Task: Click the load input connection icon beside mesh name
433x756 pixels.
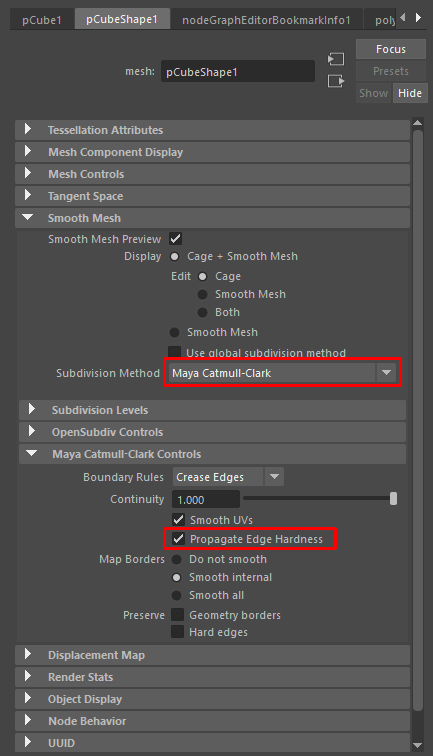Action: pos(336,59)
